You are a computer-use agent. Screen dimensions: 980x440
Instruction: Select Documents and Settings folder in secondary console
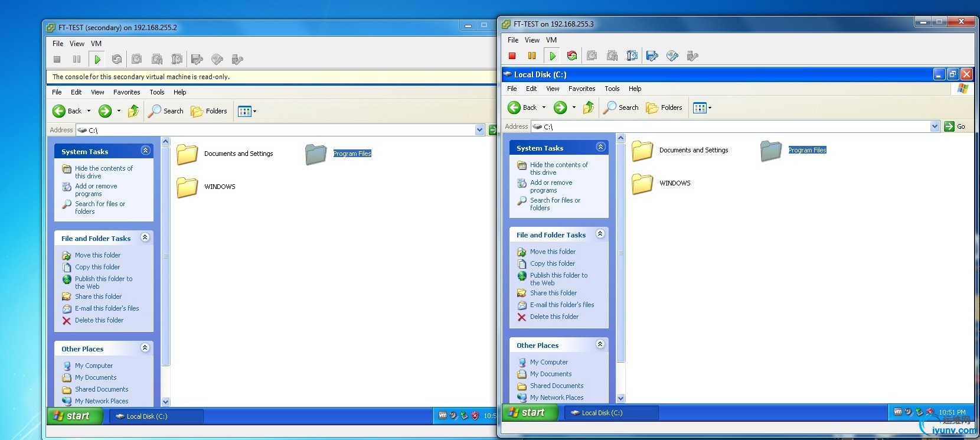224,154
